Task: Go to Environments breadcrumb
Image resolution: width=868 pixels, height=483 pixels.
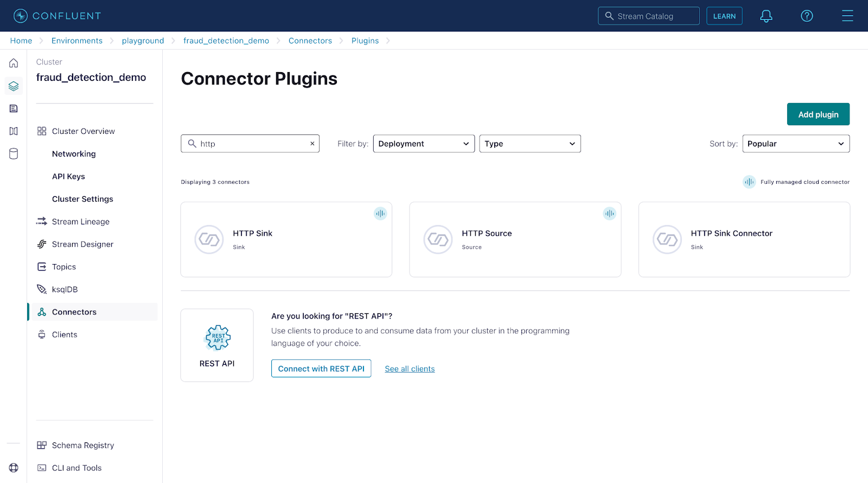Action: [x=77, y=41]
